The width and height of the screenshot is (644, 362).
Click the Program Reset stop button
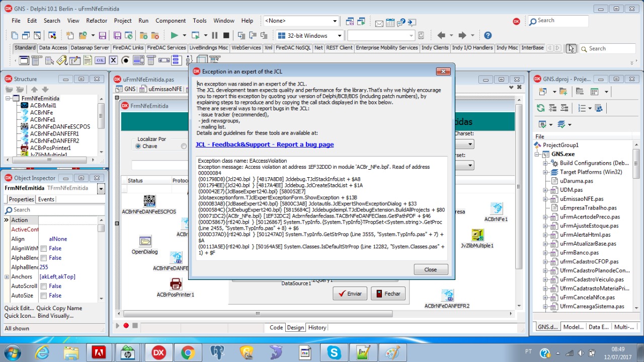click(x=226, y=35)
